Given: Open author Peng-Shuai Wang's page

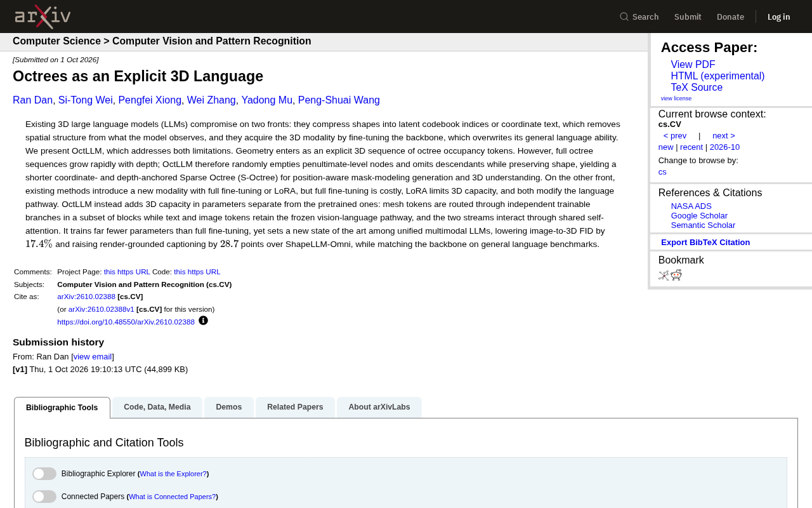Looking at the screenshot, I should click(x=339, y=100).
